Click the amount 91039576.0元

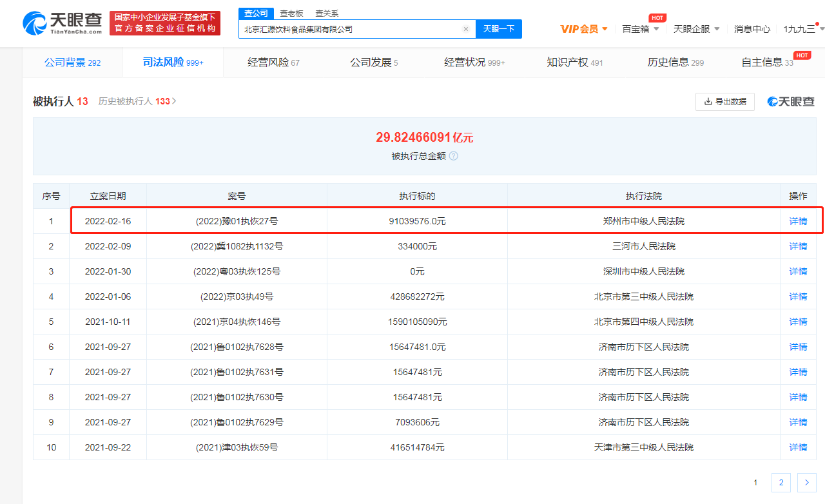point(417,221)
